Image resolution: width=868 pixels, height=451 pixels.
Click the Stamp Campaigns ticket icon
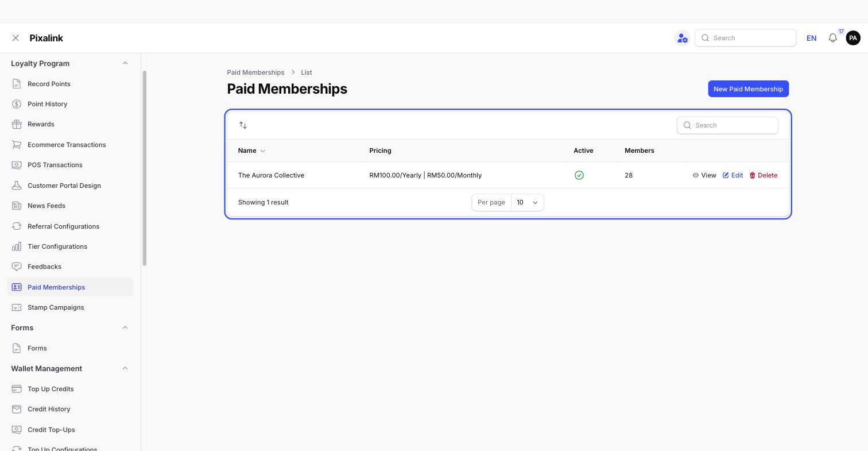[x=17, y=307]
